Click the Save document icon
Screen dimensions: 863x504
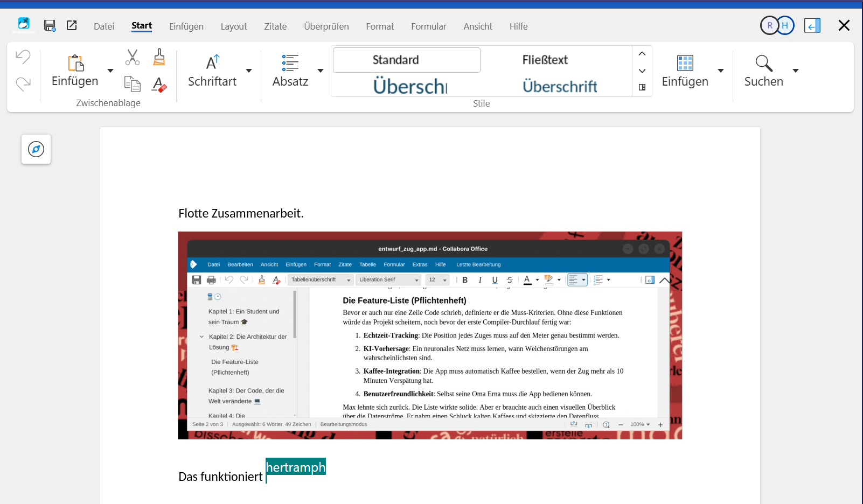[x=50, y=25]
